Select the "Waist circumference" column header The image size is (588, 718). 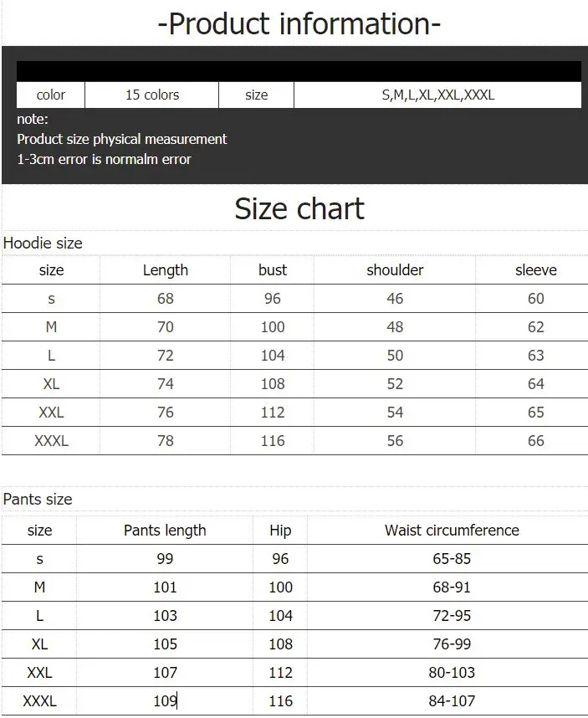[x=452, y=531]
